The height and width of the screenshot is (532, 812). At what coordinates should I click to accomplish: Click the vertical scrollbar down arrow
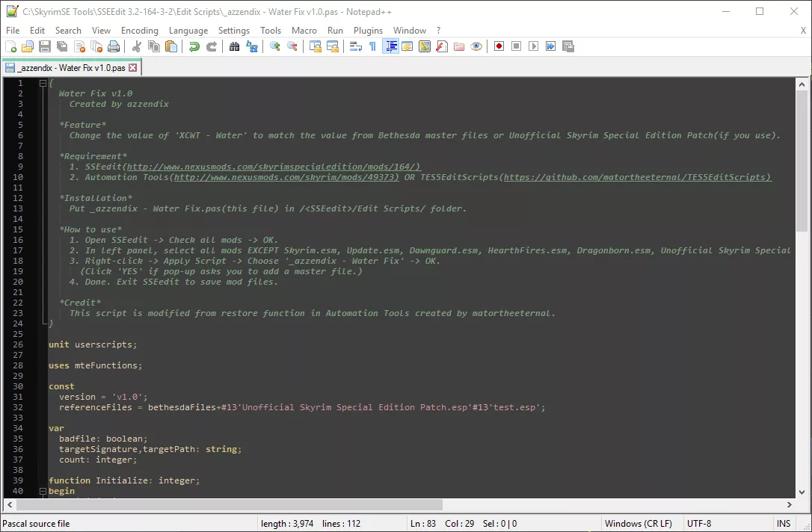click(802, 492)
